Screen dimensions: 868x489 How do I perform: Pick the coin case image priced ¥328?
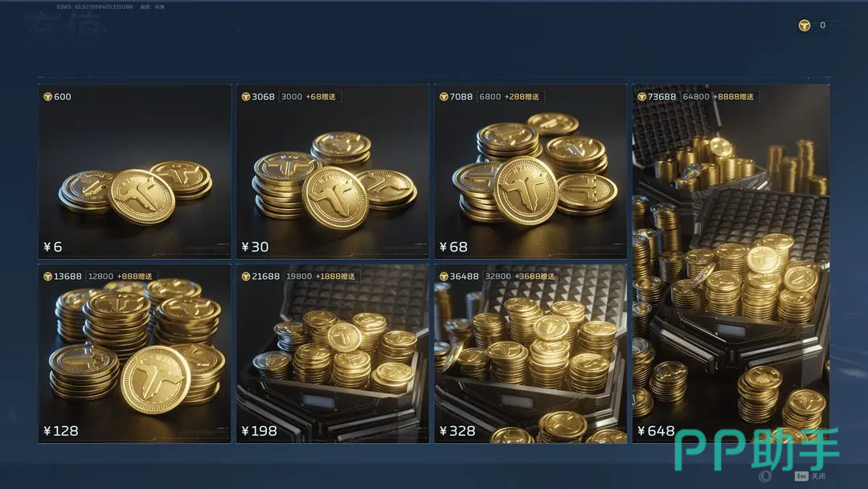coord(530,355)
